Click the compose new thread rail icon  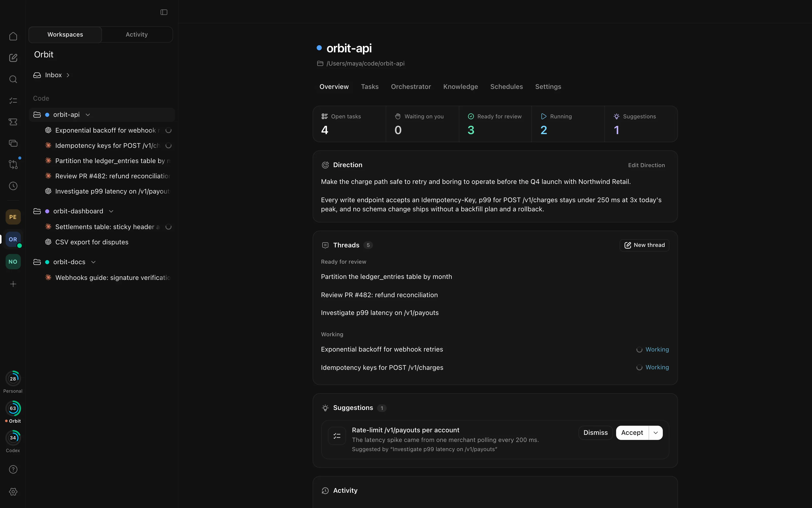point(13,58)
